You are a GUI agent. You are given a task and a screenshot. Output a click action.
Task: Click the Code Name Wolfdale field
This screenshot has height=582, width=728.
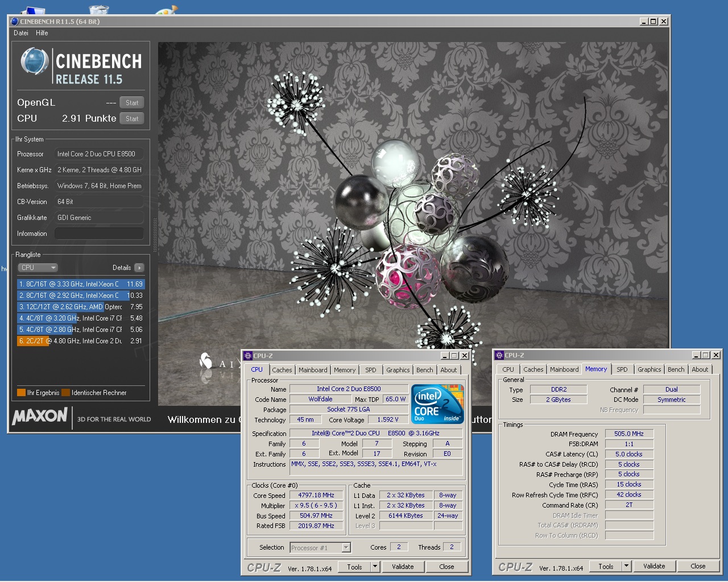[x=320, y=400]
